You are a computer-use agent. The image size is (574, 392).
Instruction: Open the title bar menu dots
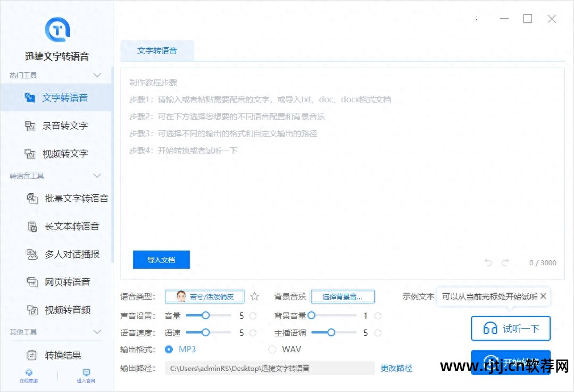coord(476,19)
